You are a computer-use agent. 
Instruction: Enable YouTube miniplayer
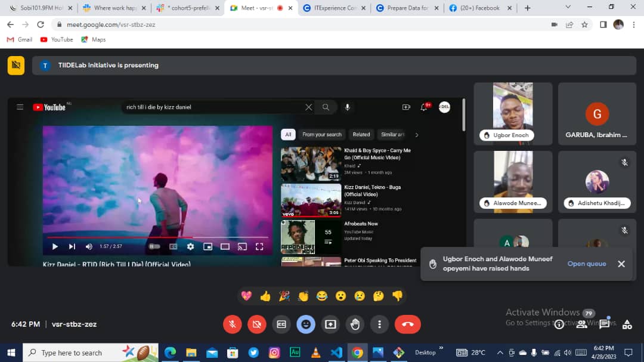(208, 246)
